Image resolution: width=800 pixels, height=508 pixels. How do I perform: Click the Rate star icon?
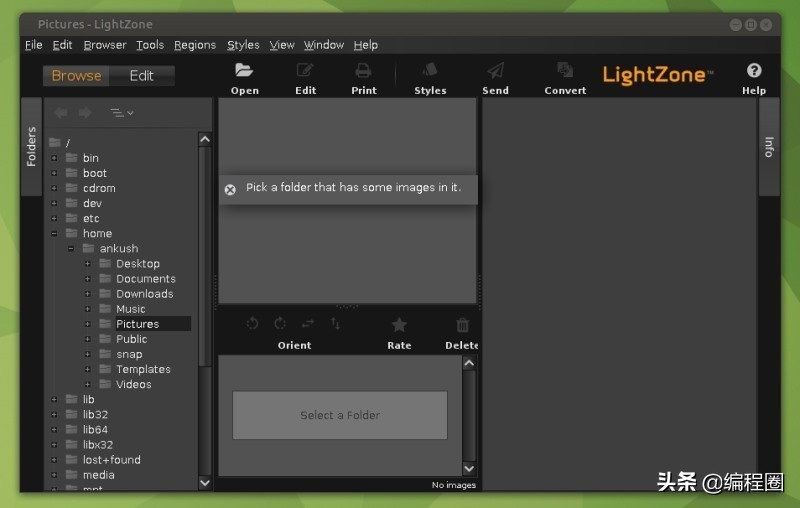pos(399,324)
